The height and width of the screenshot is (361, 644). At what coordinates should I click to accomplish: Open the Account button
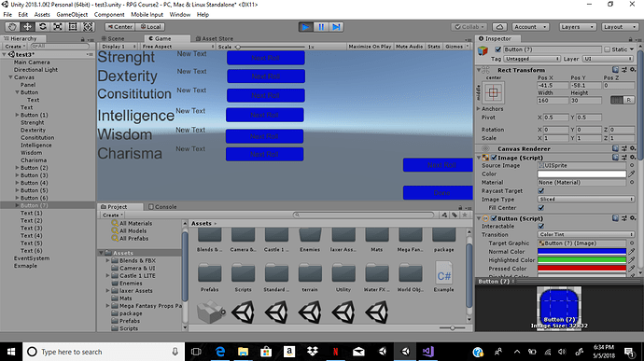tap(531, 27)
